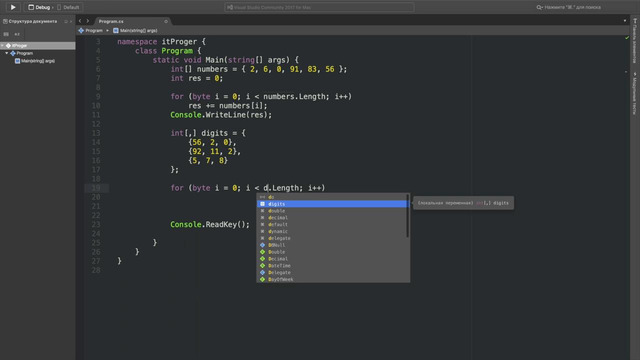Choose lowercase 'double' keyword suggestion
640x360 pixels.
pyautogui.click(x=332, y=211)
